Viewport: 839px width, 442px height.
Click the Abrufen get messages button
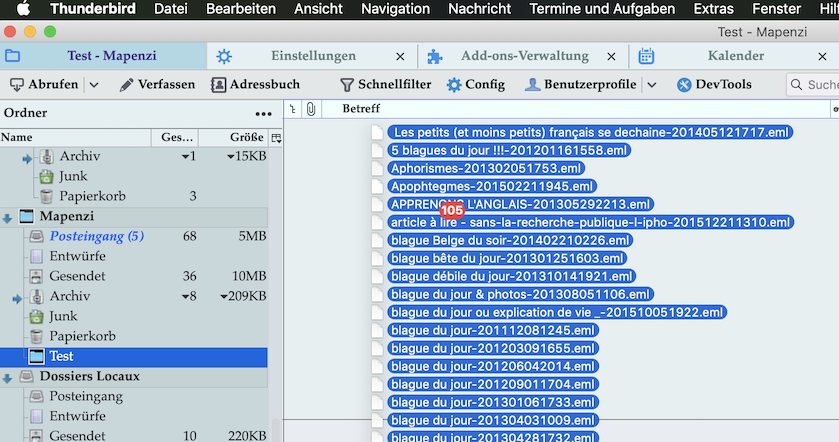coord(44,85)
